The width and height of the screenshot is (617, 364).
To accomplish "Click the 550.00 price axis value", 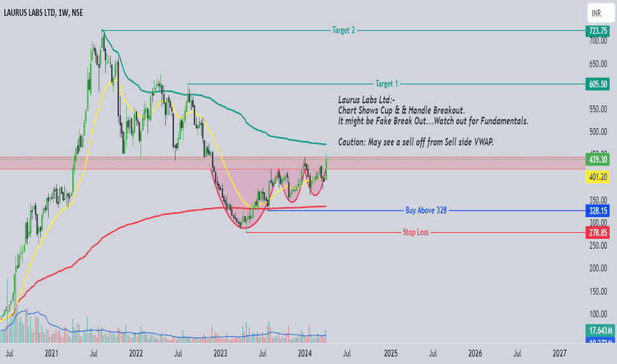I will click(598, 109).
